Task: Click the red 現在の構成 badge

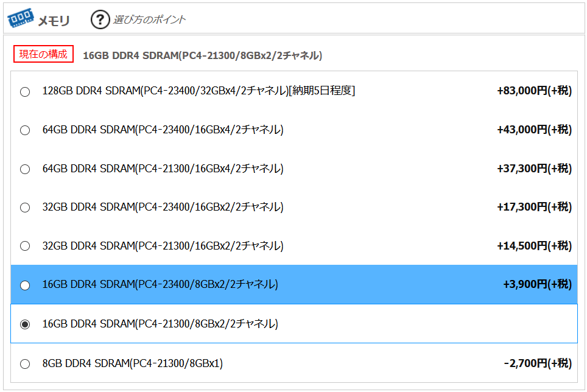Action: click(43, 54)
